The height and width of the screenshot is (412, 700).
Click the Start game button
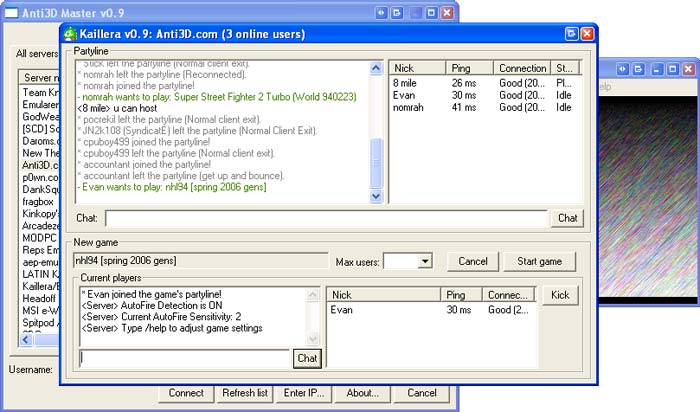(539, 262)
